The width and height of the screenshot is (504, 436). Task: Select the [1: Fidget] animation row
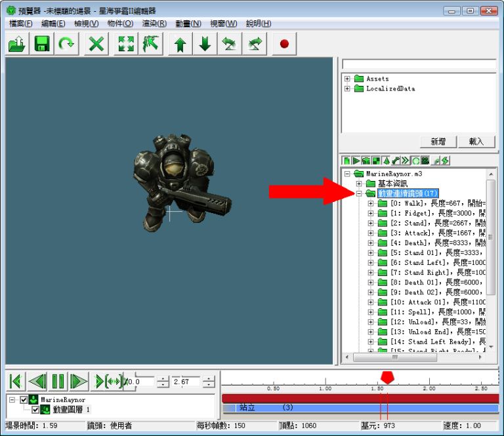(x=438, y=213)
